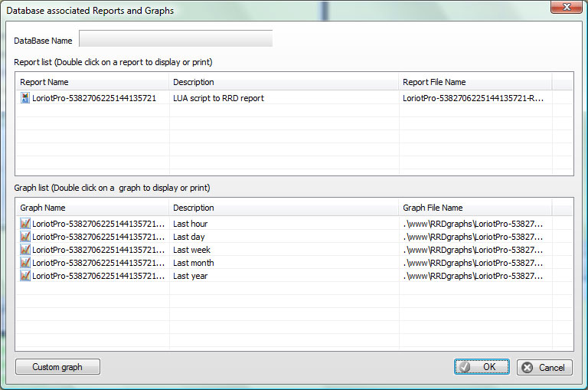Select the 'Last week' description cell

[192, 250]
